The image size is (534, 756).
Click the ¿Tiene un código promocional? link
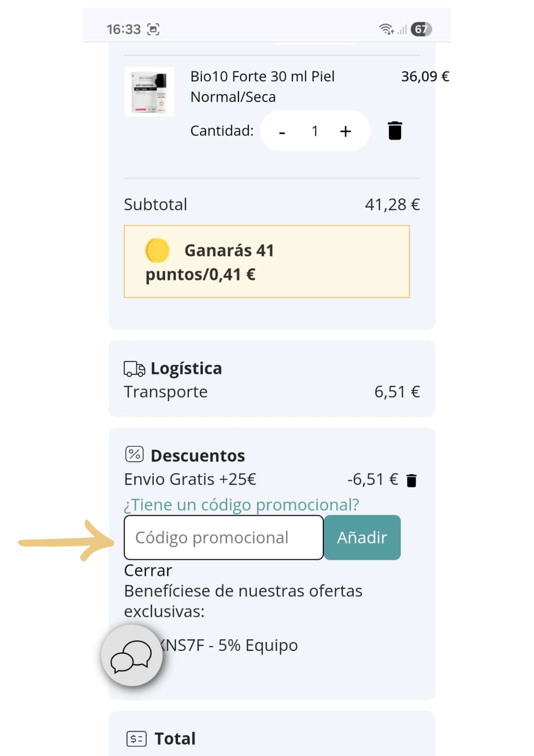241,505
